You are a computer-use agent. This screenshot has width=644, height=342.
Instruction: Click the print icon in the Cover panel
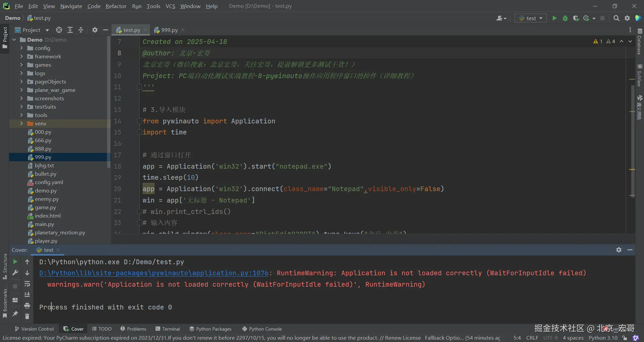pyautogui.click(x=27, y=305)
